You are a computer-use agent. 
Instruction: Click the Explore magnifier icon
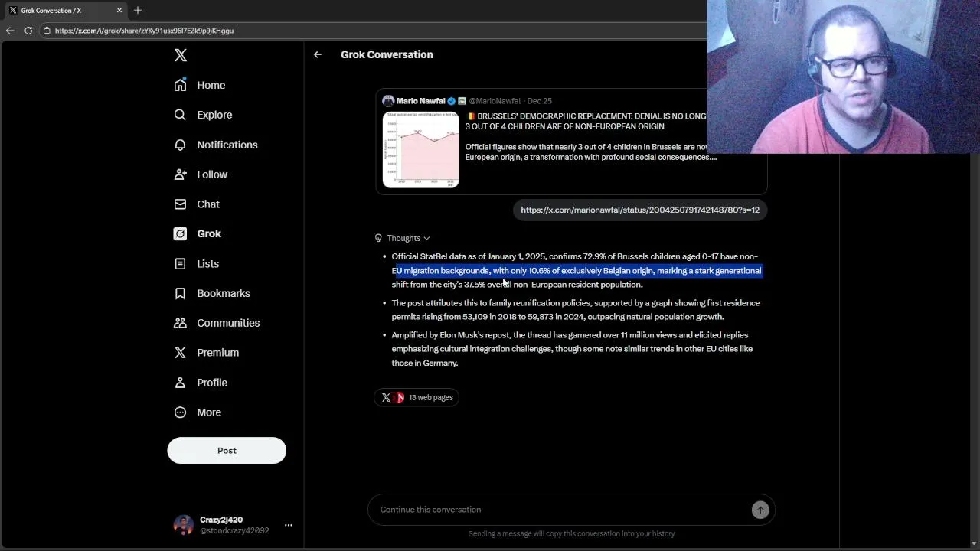pyautogui.click(x=180, y=115)
